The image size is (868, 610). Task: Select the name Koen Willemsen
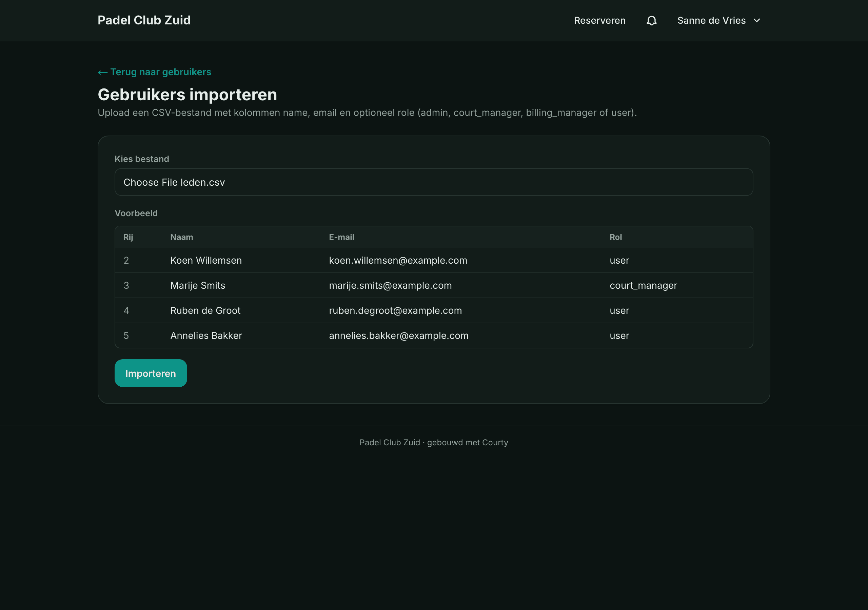206,260
